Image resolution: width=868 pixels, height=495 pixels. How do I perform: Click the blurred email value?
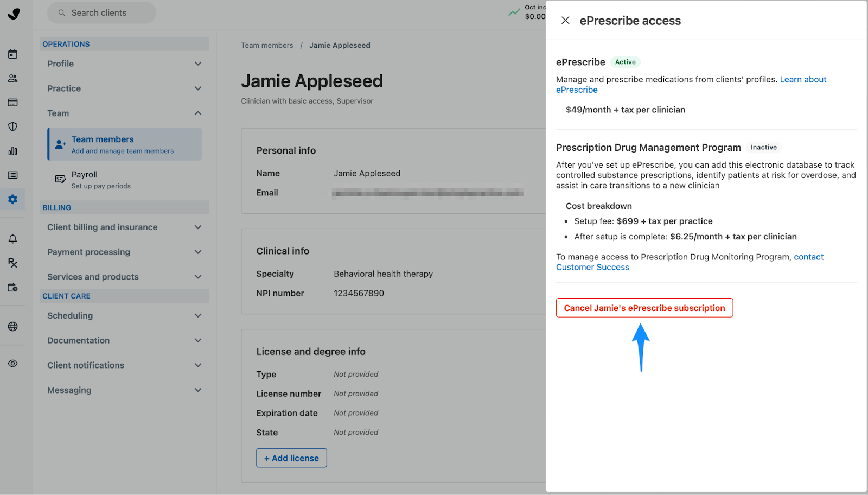tap(427, 193)
